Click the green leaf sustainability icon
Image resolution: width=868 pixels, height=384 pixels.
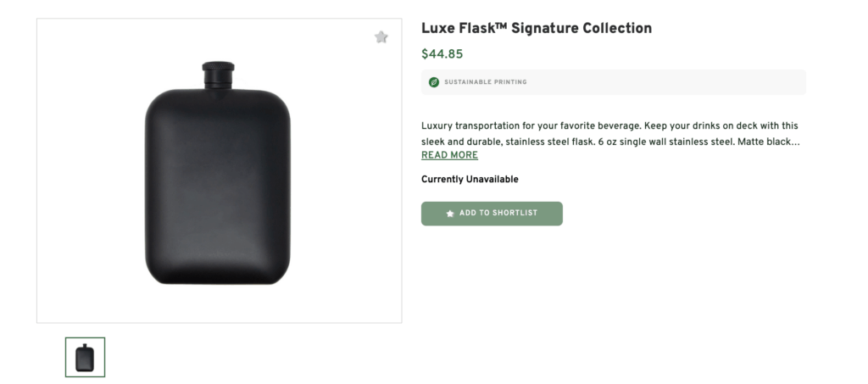click(x=434, y=82)
